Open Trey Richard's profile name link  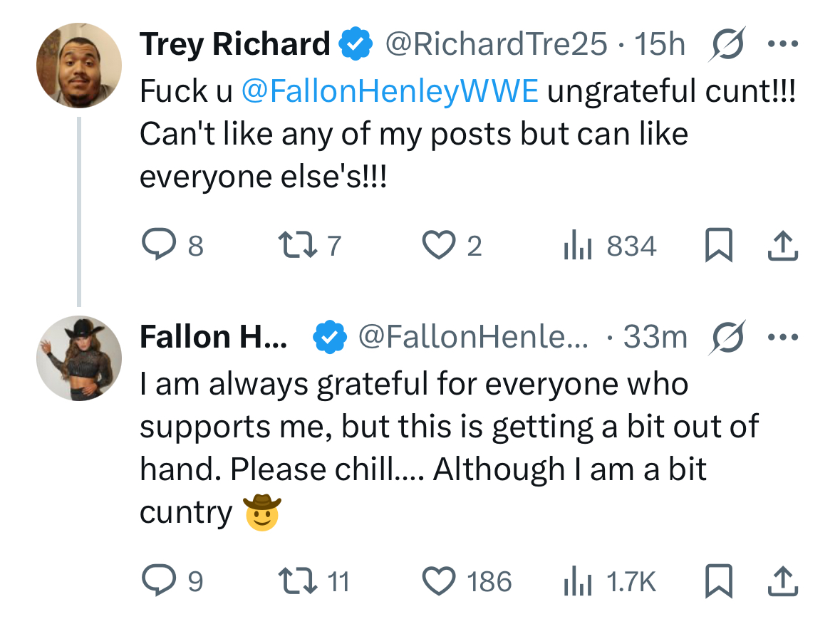(235, 44)
